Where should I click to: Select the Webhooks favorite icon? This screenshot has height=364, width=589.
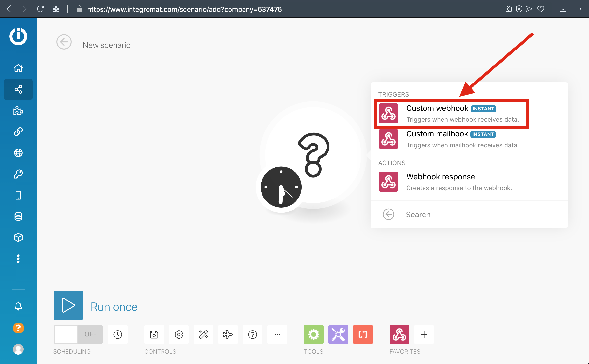coord(399,334)
